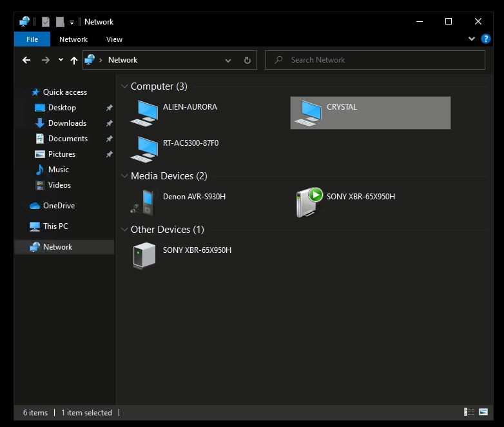
Task: Open the address bar history dropdown
Action: point(228,60)
